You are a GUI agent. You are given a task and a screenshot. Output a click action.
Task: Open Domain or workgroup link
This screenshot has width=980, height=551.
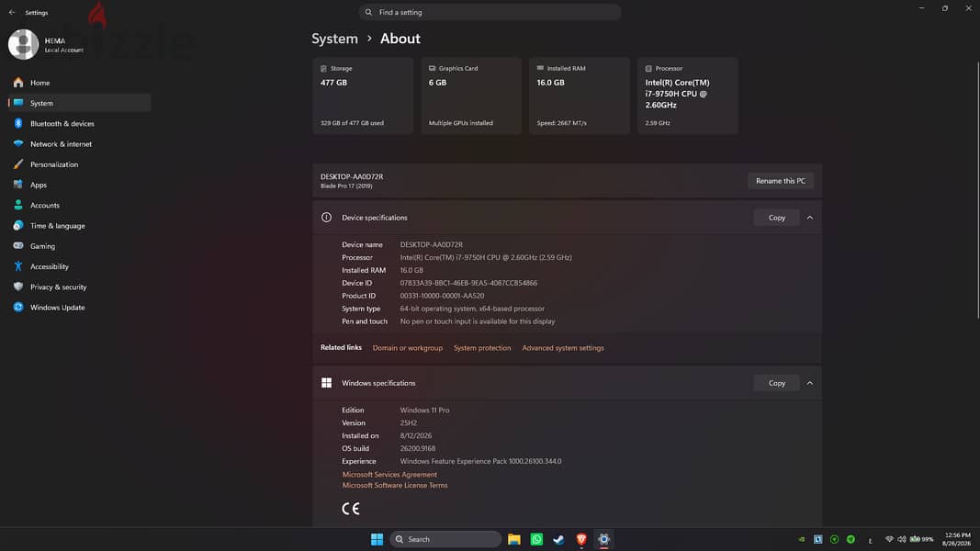tap(408, 348)
